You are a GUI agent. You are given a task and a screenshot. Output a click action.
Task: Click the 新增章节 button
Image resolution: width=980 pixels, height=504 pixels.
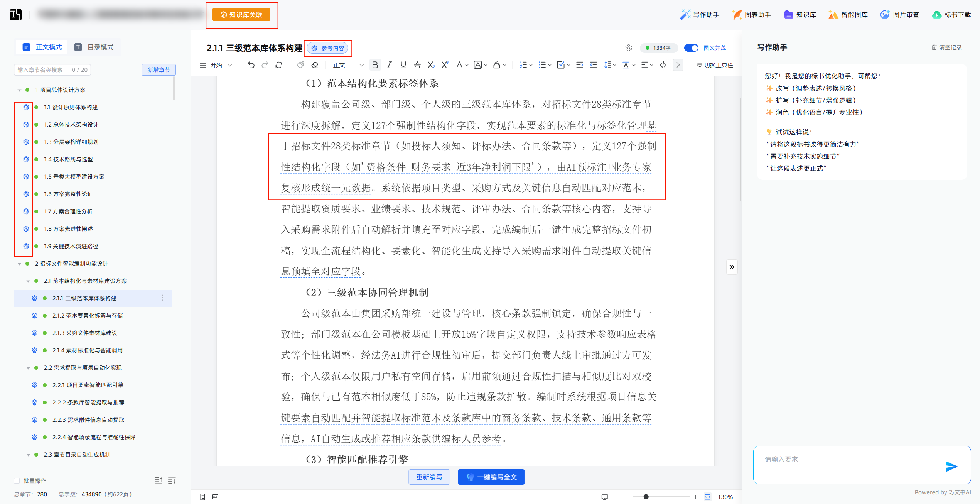159,69
